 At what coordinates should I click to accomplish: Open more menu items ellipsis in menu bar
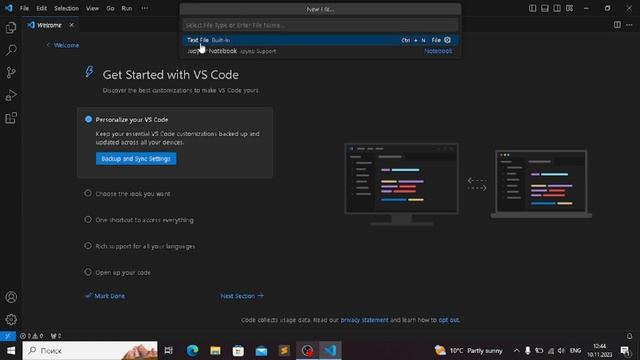click(x=145, y=8)
